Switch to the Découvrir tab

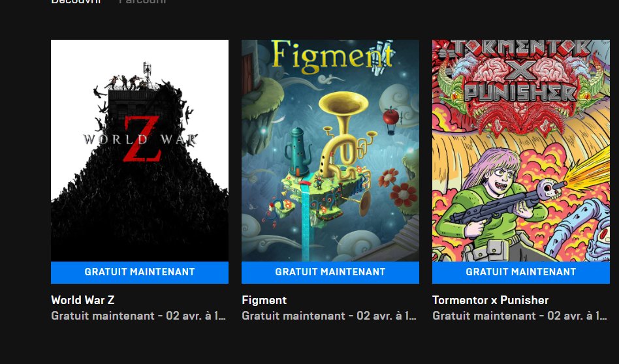tap(76, 1)
